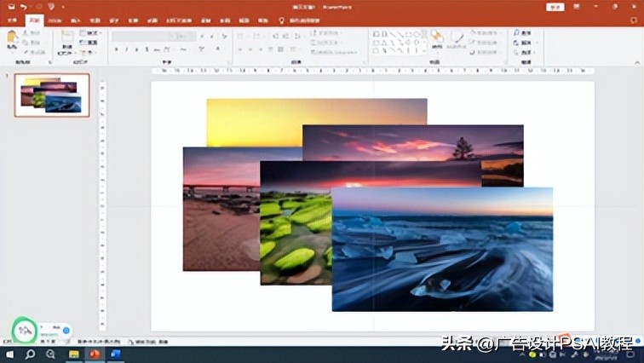Switch to the Home ribbon tab
644x363 pixels.
pos(33,19)
